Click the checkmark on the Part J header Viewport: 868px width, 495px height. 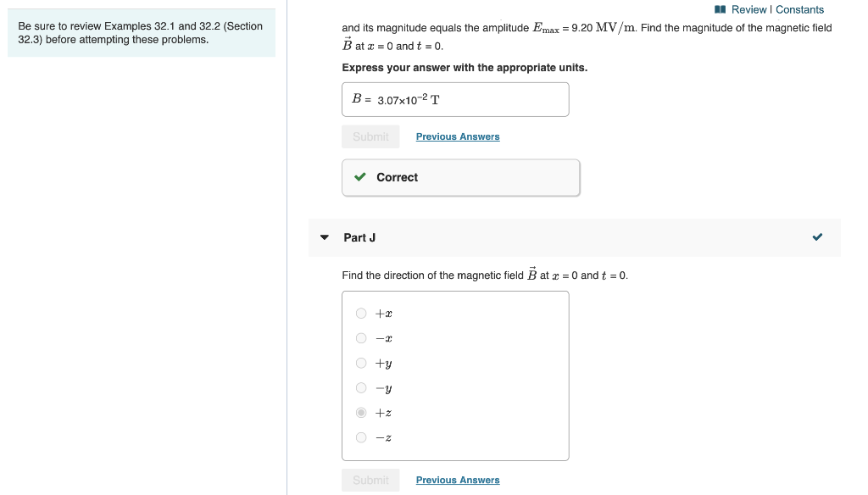[x=817, y=237]
